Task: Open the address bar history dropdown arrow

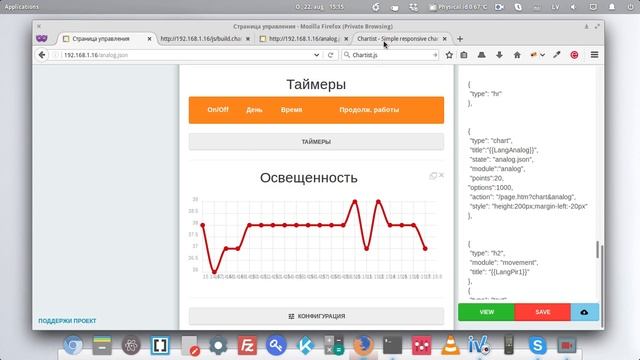Action: pos(316,55)
